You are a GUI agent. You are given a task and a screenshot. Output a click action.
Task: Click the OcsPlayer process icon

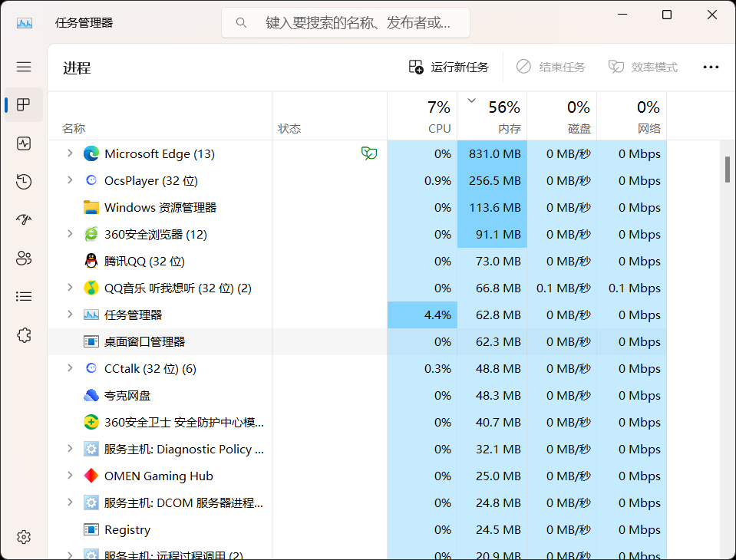click(91, 180)
